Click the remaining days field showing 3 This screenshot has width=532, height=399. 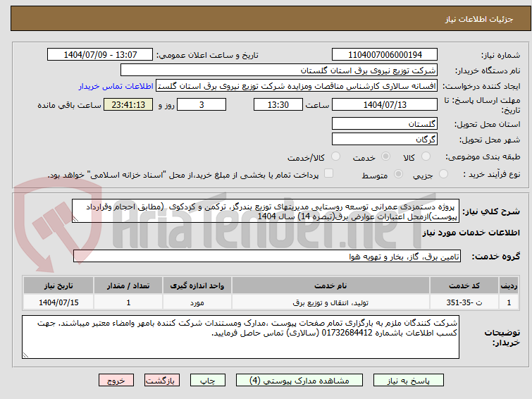point(202,104)
